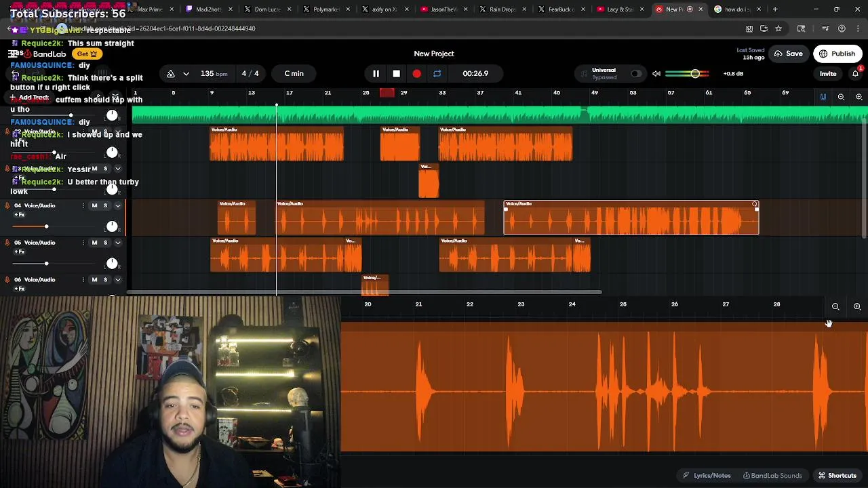868x488 pixels.
Task: Open the 4 / 4 time signature selector
Action: pos(250,73)
